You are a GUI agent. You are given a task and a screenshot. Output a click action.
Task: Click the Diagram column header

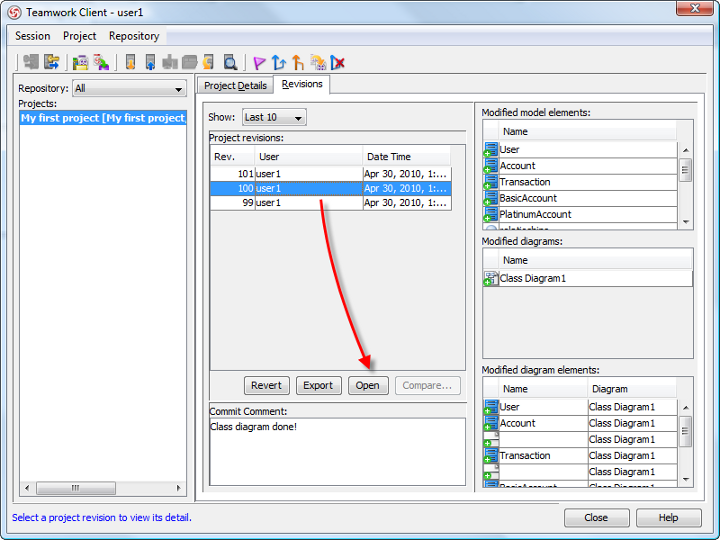pyautogui.click(x=632, y=389)
